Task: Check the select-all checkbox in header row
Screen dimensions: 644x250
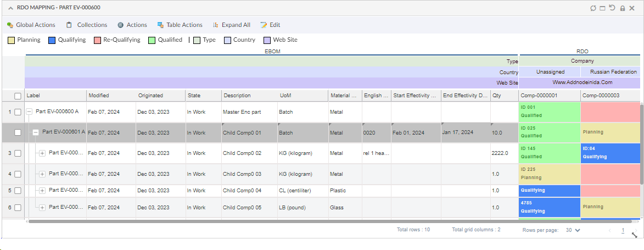Action: pyautogui.click(x=18, y=96)
